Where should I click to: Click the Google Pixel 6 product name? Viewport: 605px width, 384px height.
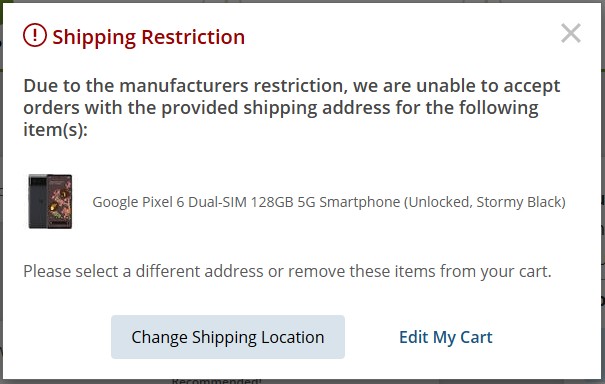(329, 202)
